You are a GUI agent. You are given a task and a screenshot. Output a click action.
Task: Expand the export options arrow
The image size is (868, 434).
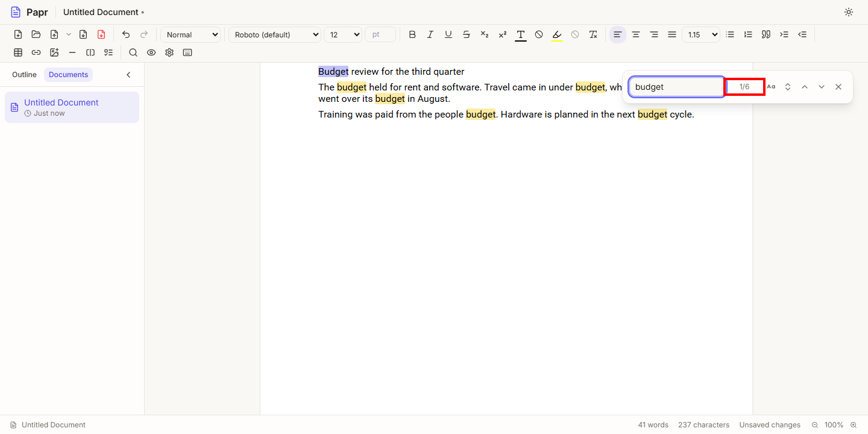pos(69,34)
